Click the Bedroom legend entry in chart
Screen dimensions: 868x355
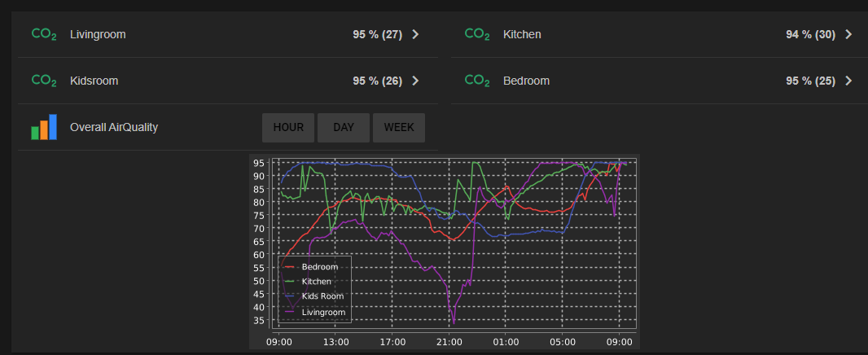tap(319, 266)
